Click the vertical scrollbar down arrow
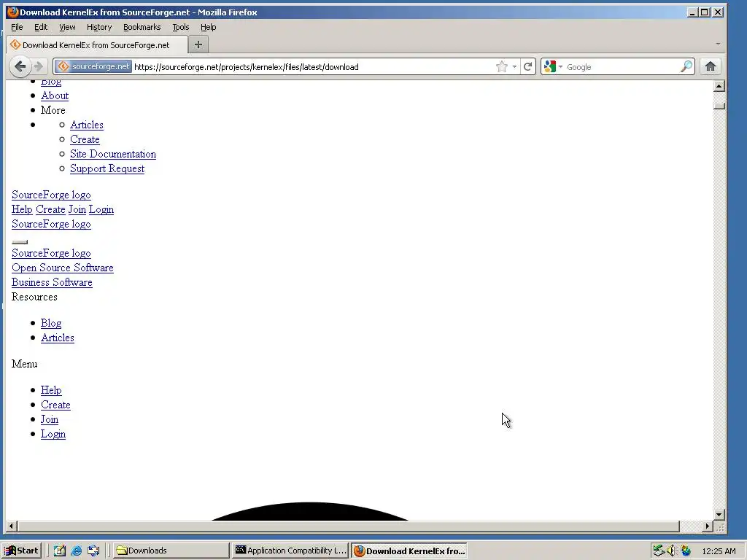Image resolution: width=747 pixels, height=560 pixels. 719,515
